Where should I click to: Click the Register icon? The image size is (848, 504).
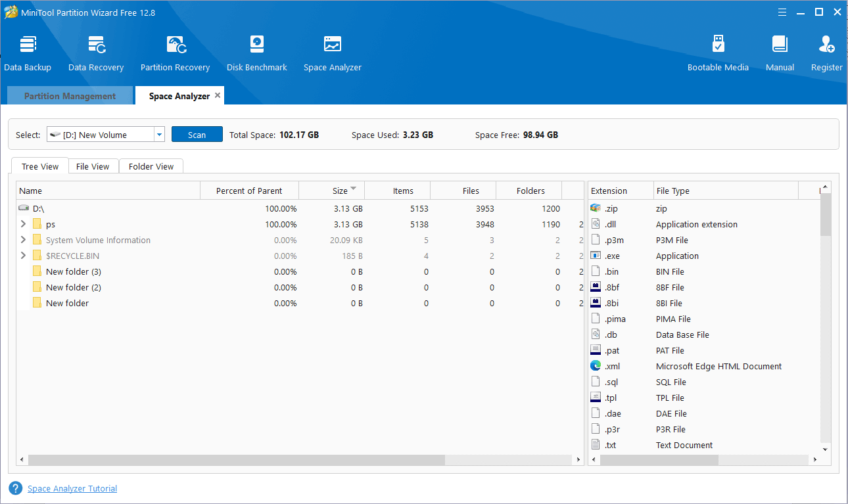[x=826, y=45]
